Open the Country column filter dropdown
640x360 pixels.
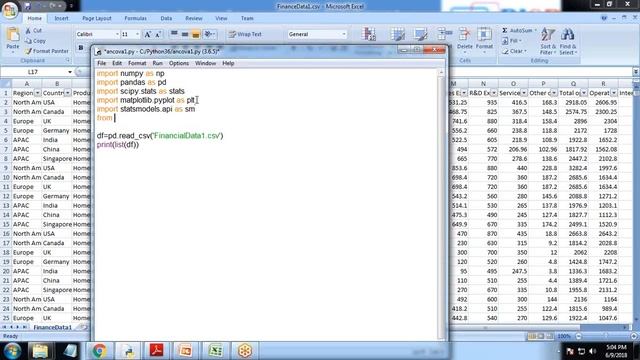point(67,93)
